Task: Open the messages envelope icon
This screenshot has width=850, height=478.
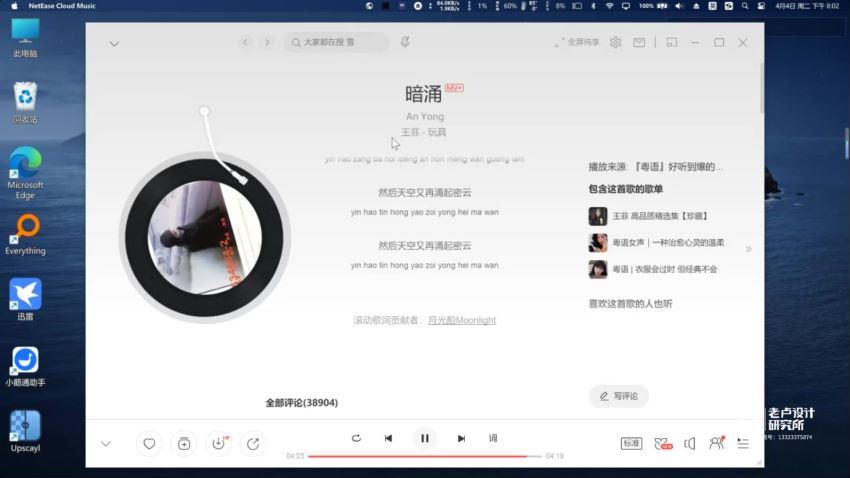Action: pos(639,42)
